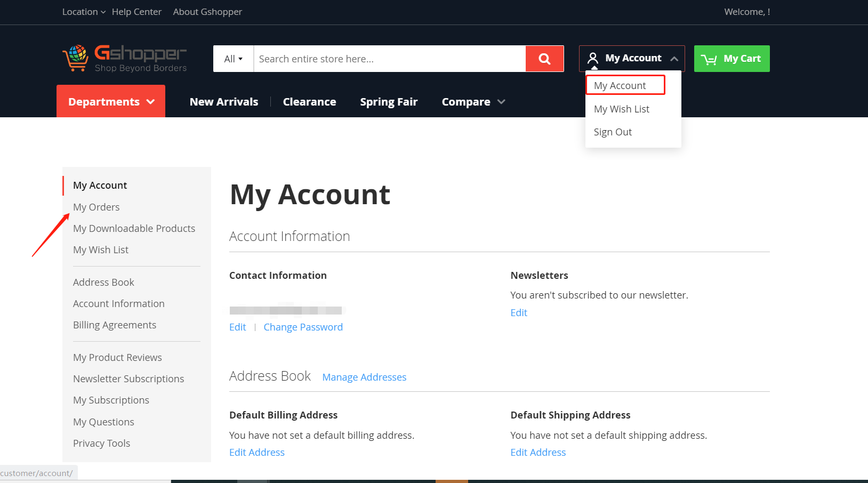The height and width of the screenshot is (483, 868).
Task: Choose Sign Out from account menu
Action: 613,132
